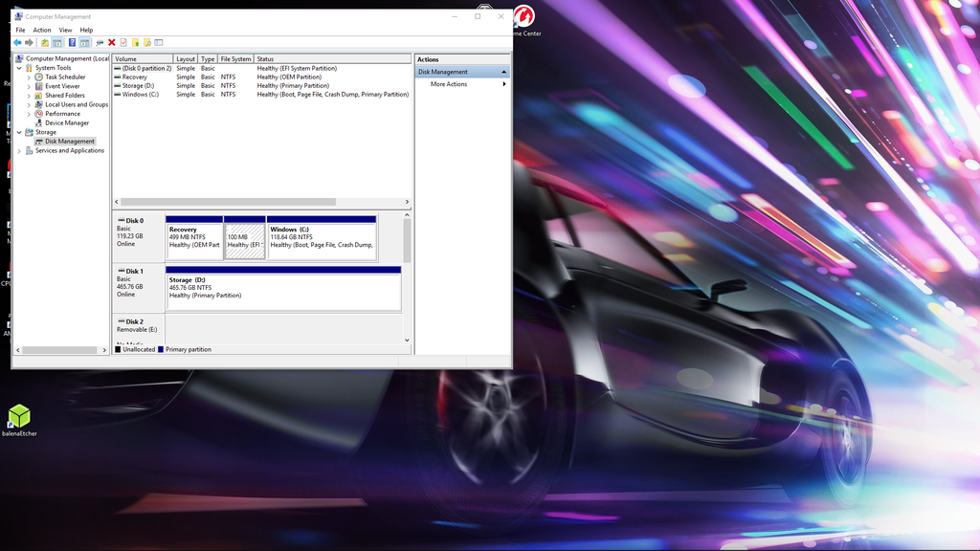
Task: Click the red X Delete icon in toolbar
Action: pyautogui.click(x=112, y=42)
